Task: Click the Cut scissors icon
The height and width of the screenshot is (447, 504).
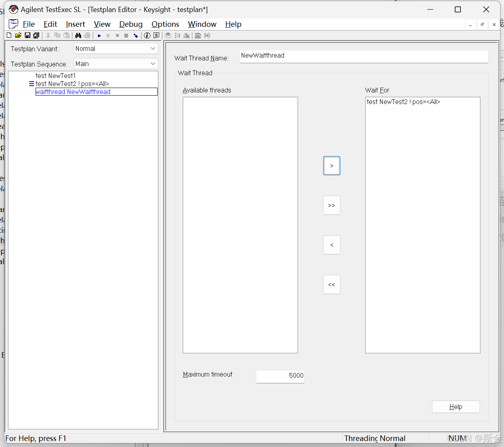Action: 48,36
